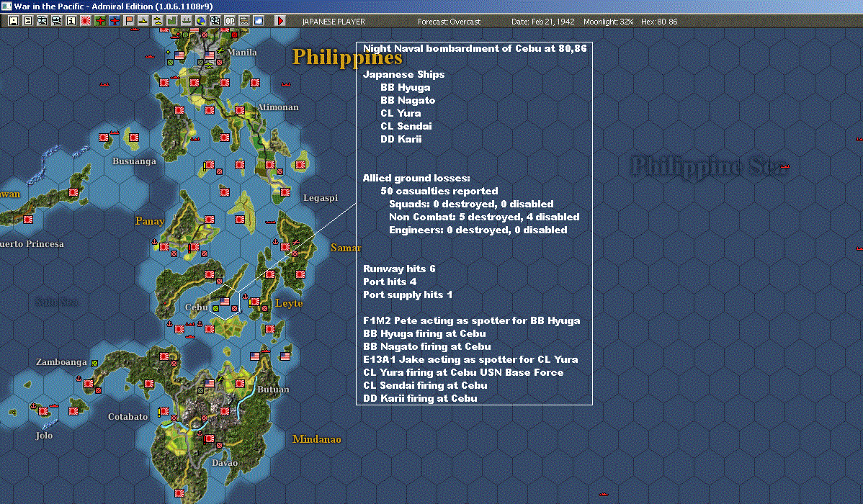Screen dimensions: 863x504
Task: Select the green unit marker beside Zamboanga
Action: click(94, 363)
